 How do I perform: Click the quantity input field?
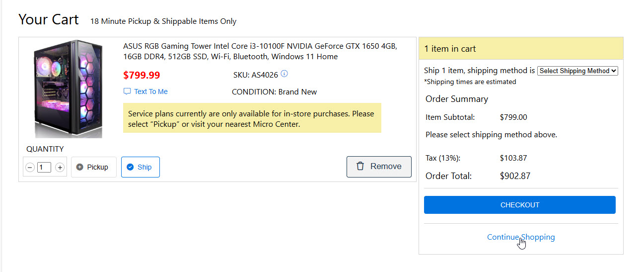pyautogui.click(x=44, y=168)
